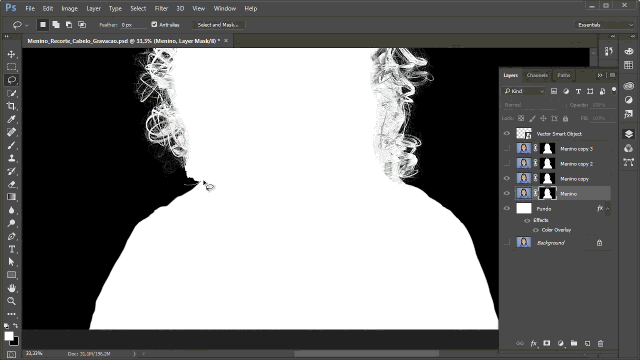Open the Select menu
The height and width of the screenshot is (360, 640).
(x=138, y=8)
